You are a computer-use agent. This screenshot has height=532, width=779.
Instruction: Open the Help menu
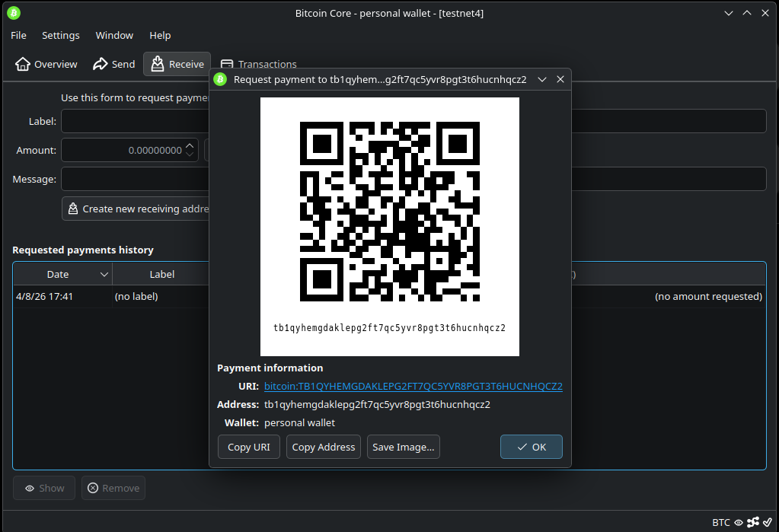coord(160,35)
